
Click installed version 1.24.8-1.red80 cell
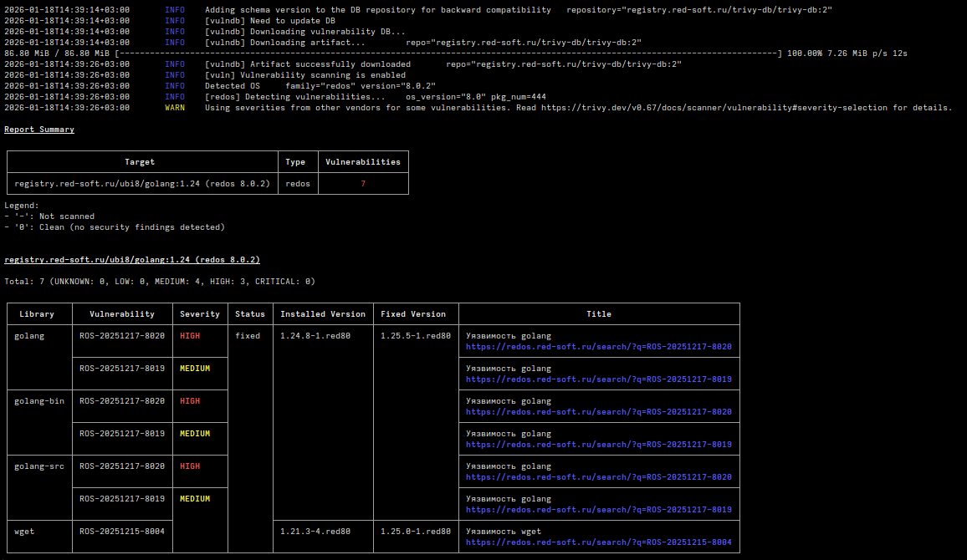click(x=315, y=336)
